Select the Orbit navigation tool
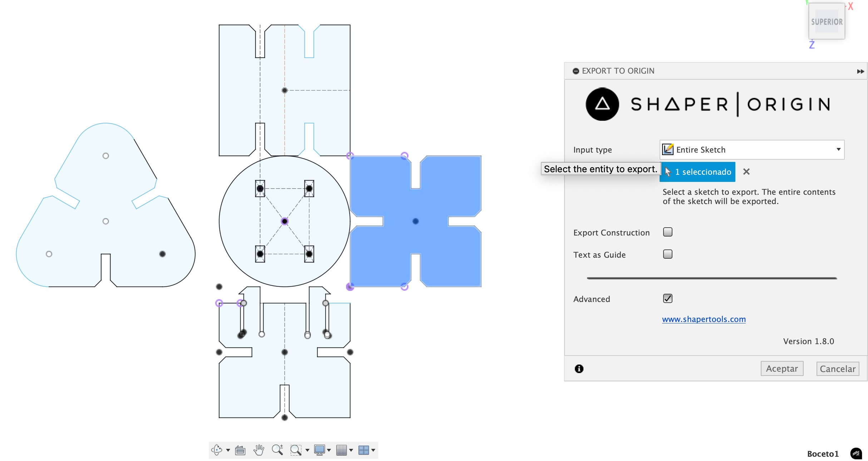 click(x=217, y=450)
